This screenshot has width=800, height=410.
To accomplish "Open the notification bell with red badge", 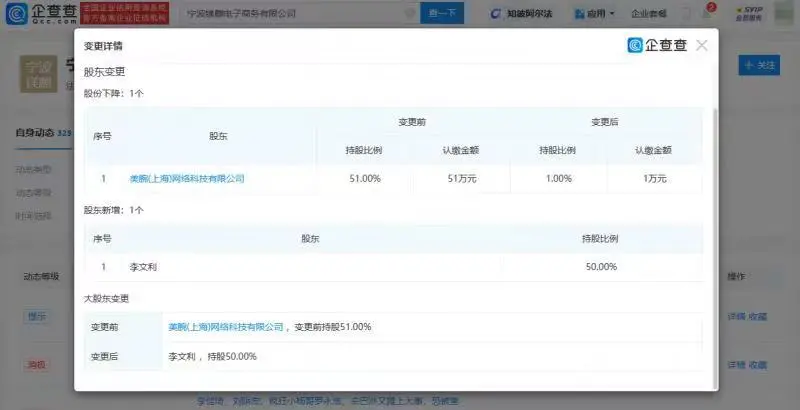I will [708, 12].
